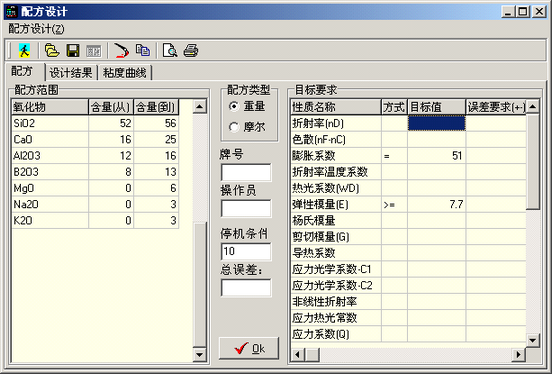Save formula with the floppy disk icon

pyautogui.click(x=73, y=51)
